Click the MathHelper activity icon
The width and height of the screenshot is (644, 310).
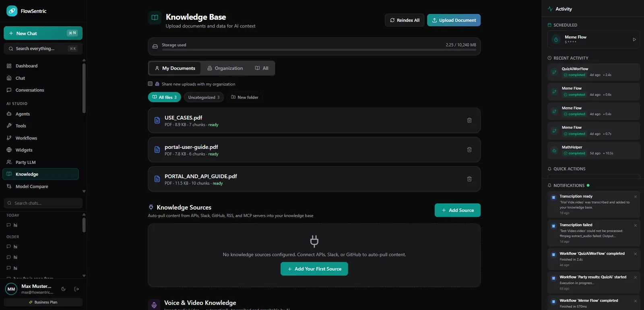tap(554, 150)
